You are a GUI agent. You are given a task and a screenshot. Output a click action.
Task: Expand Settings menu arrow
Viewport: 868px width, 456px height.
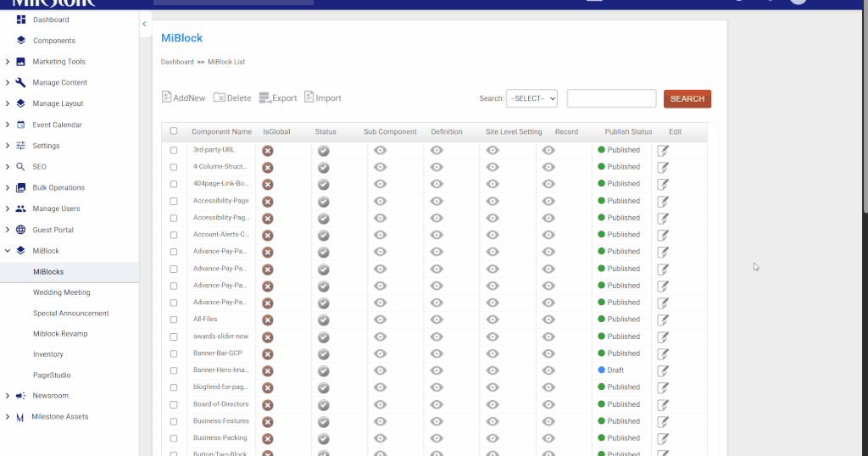7,146
